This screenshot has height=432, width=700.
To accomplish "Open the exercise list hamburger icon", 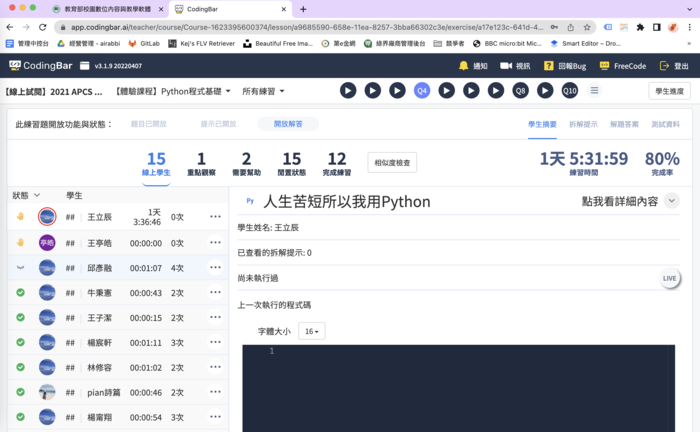I will pyautogui.click(x=595, y=90).
